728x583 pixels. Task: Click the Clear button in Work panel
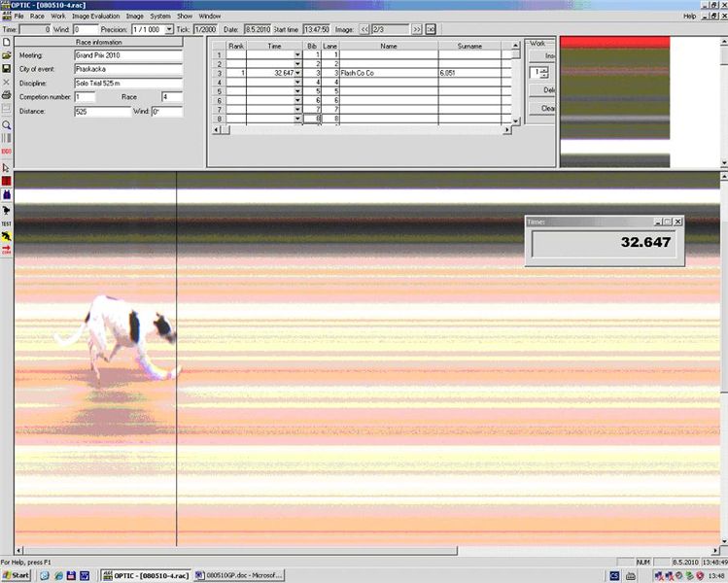542,108
